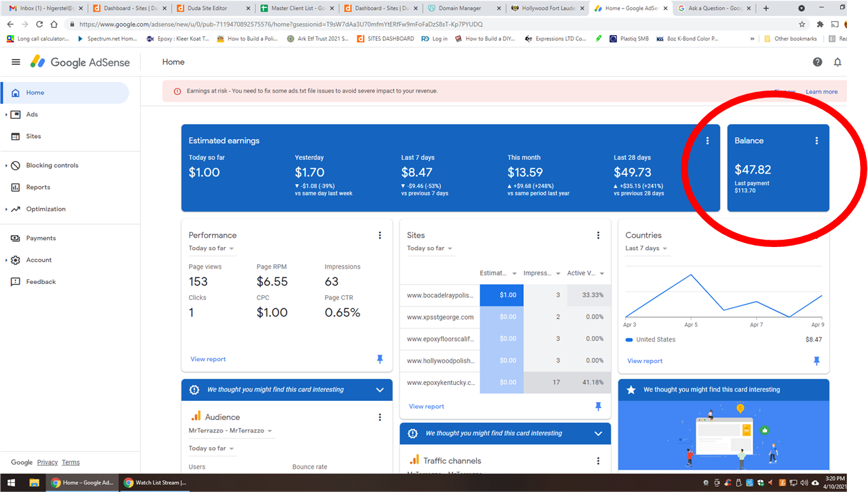Switch to the Duda Site Editor tab
Screen dimensions: 868x492
point(213,9)
